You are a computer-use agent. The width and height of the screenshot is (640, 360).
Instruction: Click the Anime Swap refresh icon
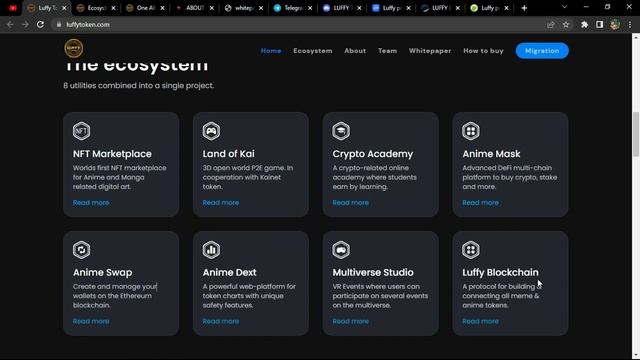[81, 249]
